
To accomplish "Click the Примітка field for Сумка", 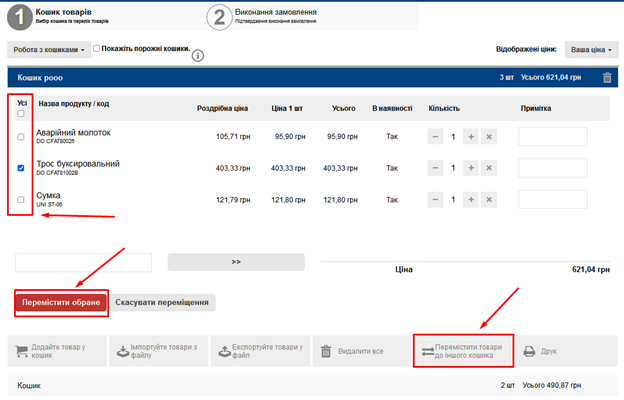I will point(553,200).
